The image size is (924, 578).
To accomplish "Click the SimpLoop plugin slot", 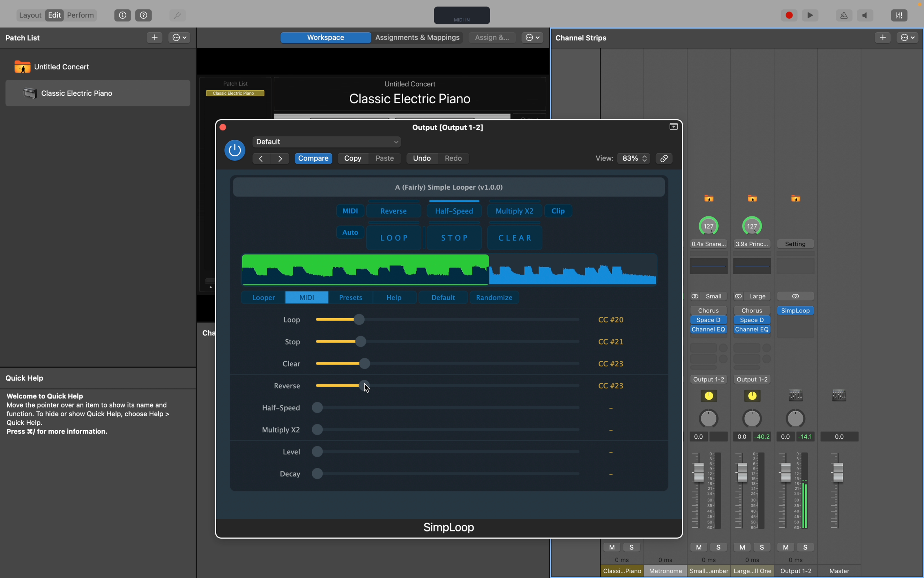I will pyautogui.click(x=796, y=311).
